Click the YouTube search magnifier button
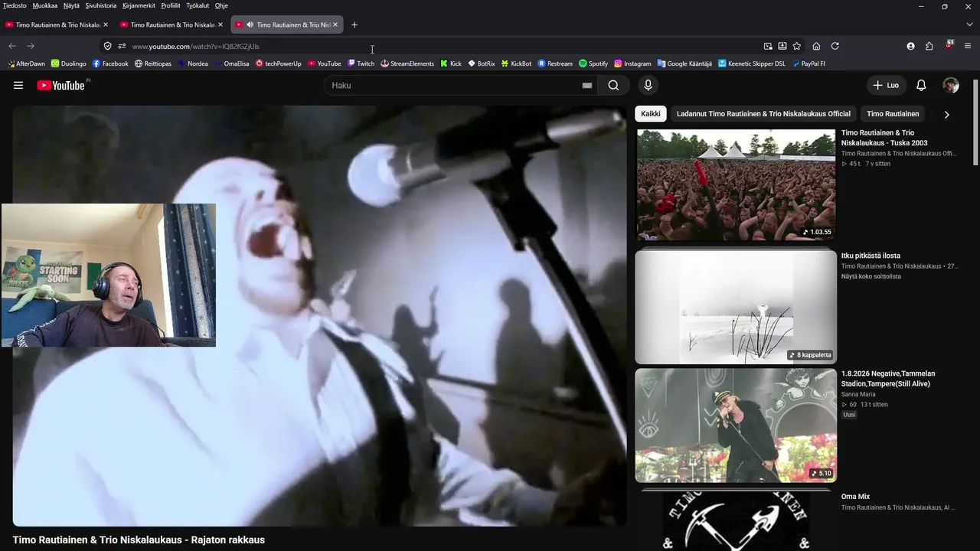The width and height of the screenshot is (980, 551). (x=613, y=85)
